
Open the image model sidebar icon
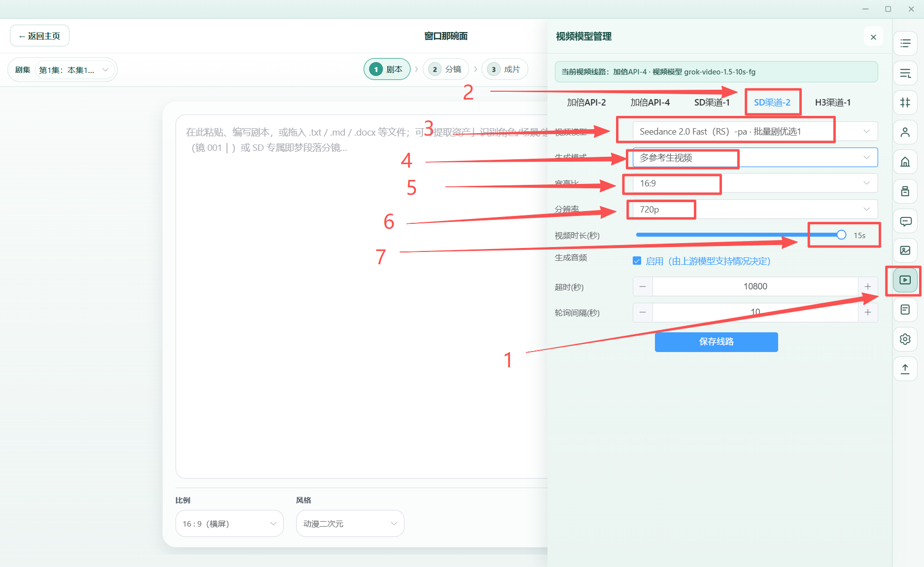coord(905,250)
